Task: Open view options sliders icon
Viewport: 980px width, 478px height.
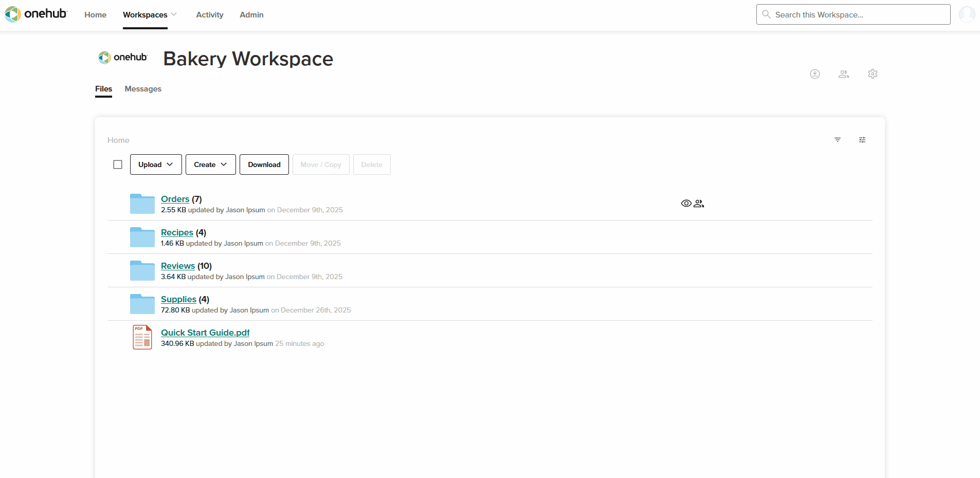Action: coord(862,140)
